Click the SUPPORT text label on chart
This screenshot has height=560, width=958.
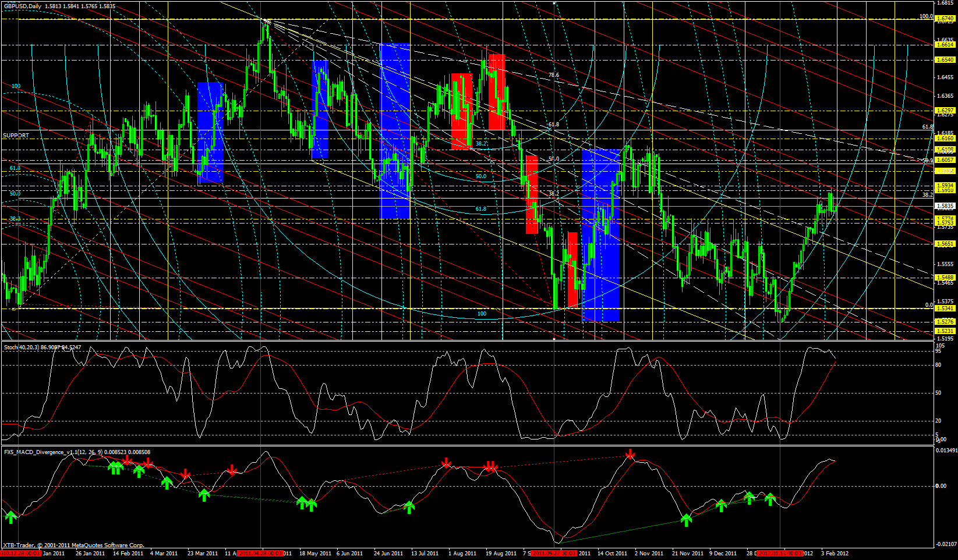[x=16, y=135]
